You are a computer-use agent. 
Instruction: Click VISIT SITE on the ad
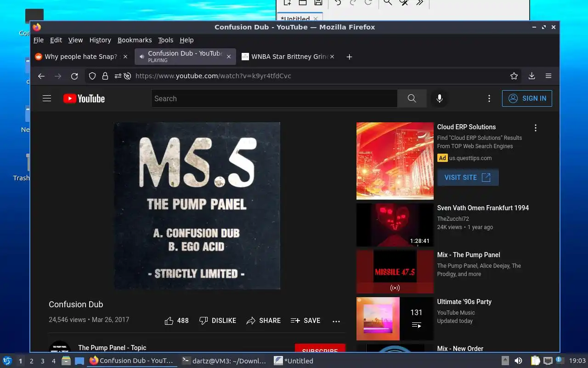click(468, 178)
